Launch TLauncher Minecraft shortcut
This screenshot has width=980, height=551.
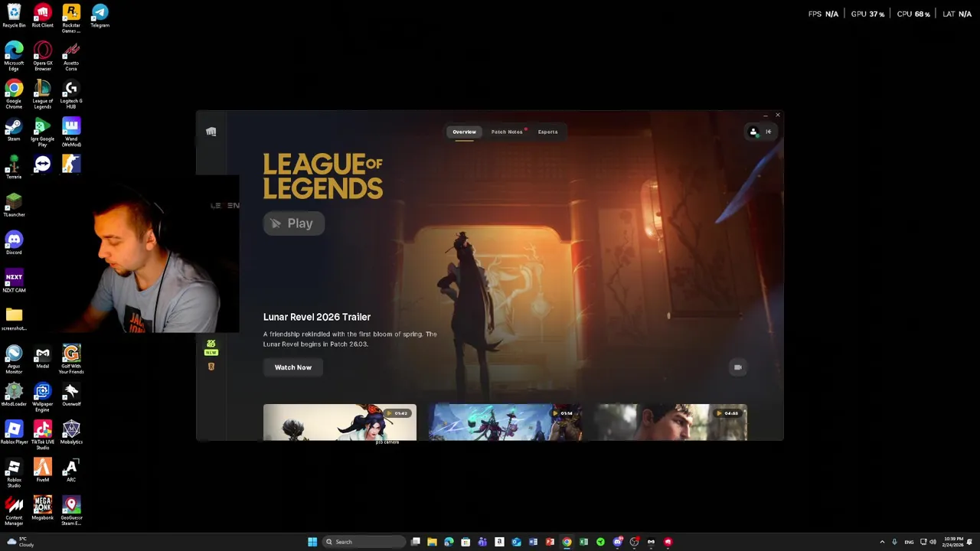click(14, 205)
